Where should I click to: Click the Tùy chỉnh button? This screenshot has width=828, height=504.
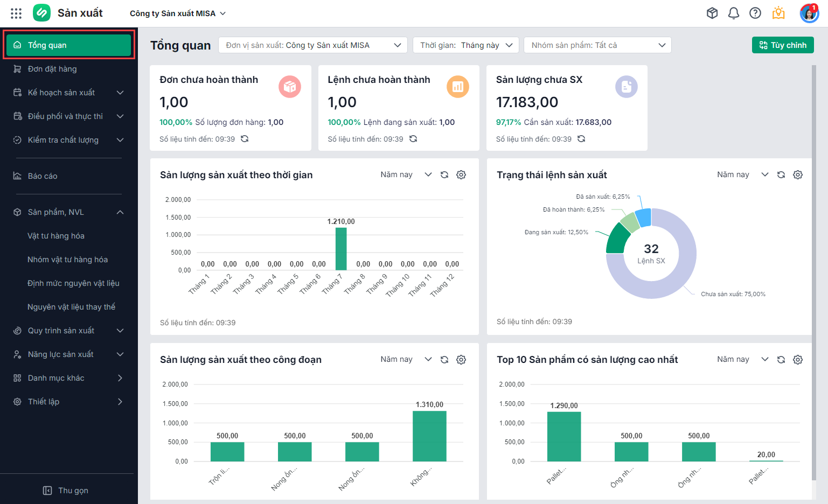pos(782,45)
